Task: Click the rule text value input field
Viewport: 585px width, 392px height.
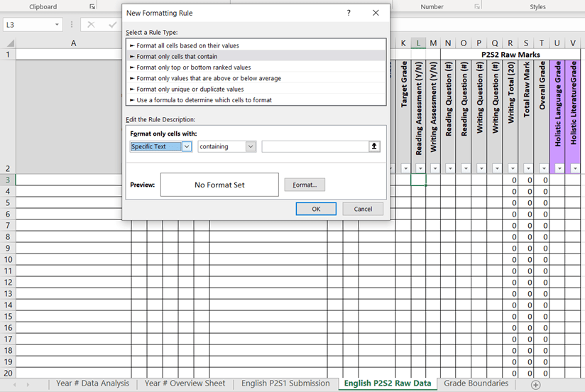Action: tap(315, 146)
